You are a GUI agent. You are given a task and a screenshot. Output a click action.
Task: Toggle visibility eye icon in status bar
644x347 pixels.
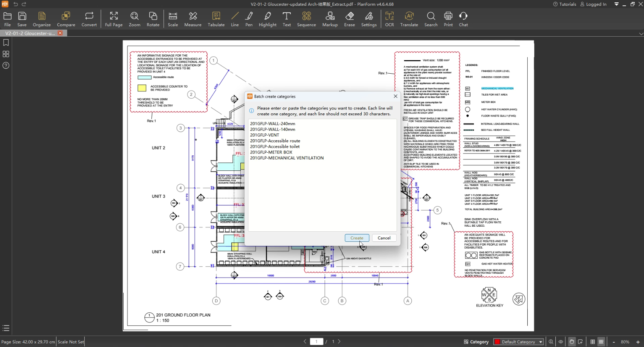click(561, 342)
